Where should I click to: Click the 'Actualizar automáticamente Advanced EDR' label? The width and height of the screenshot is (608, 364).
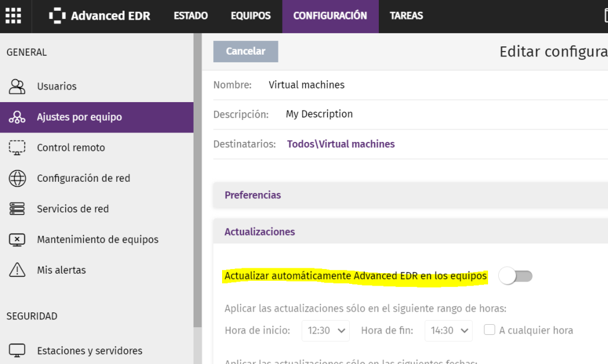point(355,276)
